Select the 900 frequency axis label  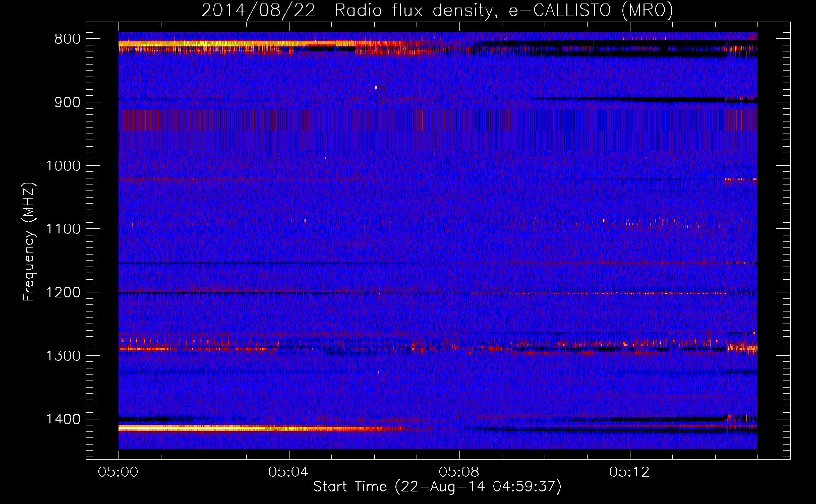68,102
